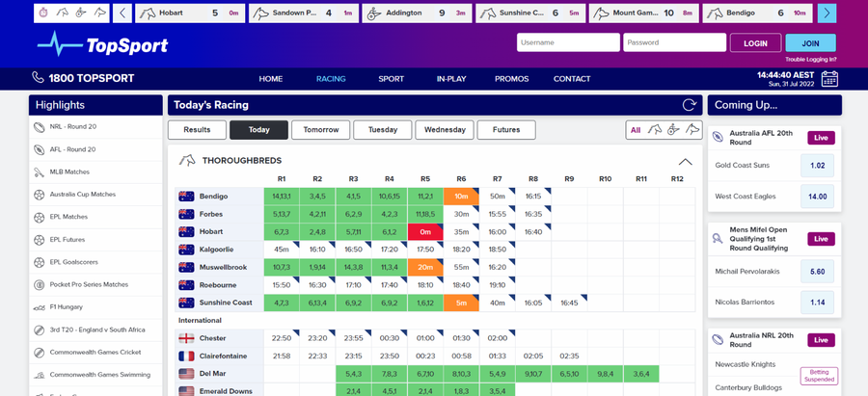Bet on Michail Pervolarakis at 5.60
Viewport: 868px width, 396px height.
pos(817,272)
